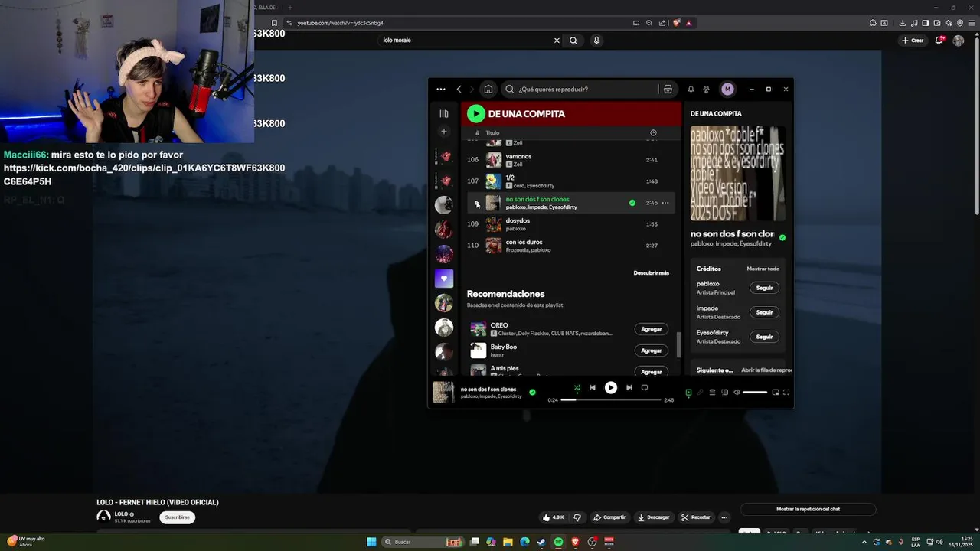Image resolution: width=980 pixels, height=551 pixels.
Task: Like the YouTube video
Action: tap(554, 517)
